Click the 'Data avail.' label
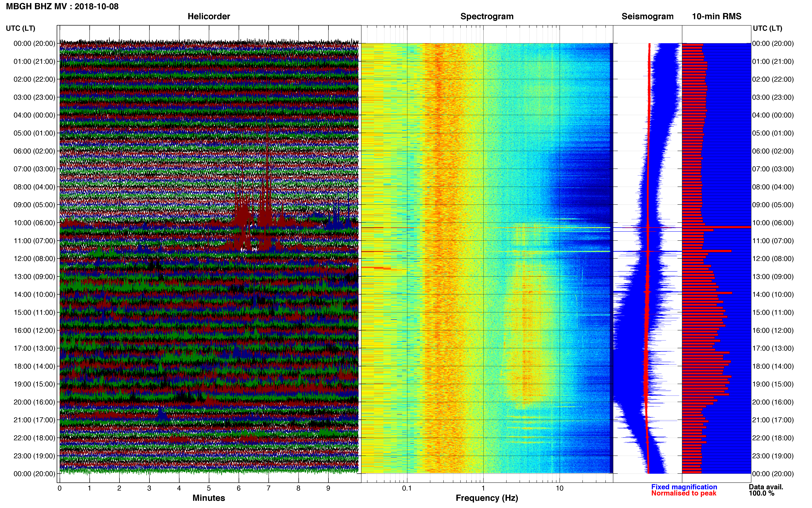812x508 pixels. tap(766, 487)
